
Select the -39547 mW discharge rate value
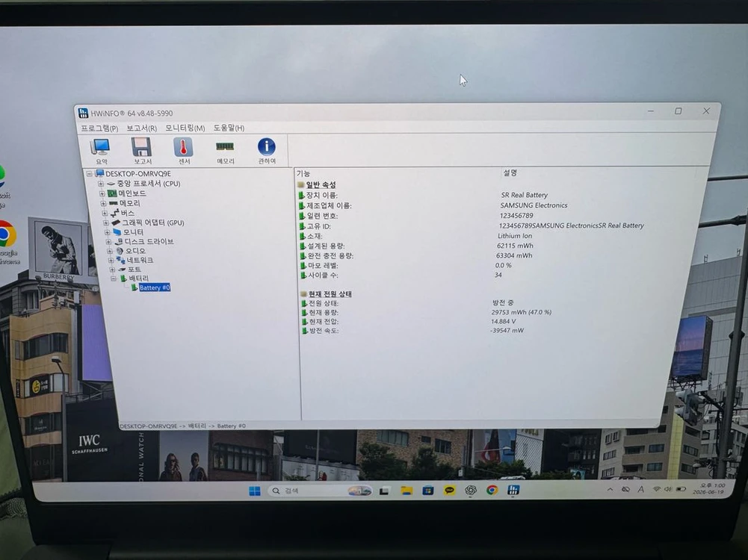(x=507, y=330)
